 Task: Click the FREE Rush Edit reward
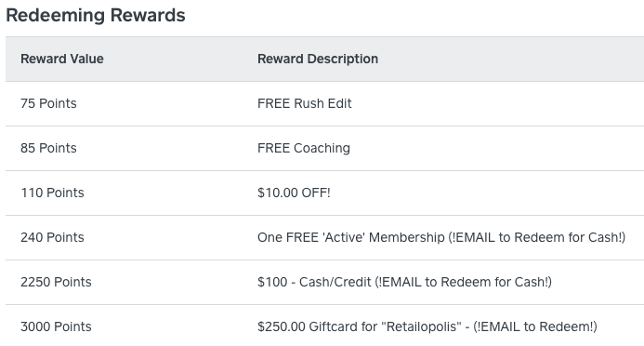coord(304,103)
